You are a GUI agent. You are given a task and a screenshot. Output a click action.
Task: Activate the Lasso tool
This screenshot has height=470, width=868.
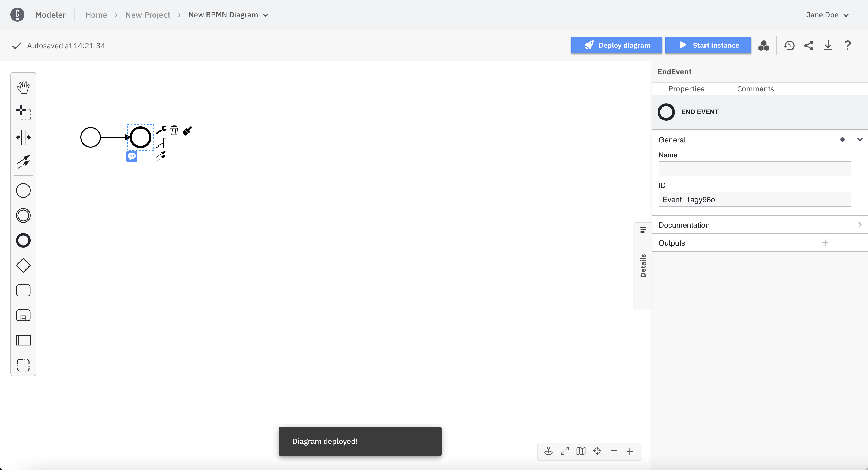click(23, 113)
